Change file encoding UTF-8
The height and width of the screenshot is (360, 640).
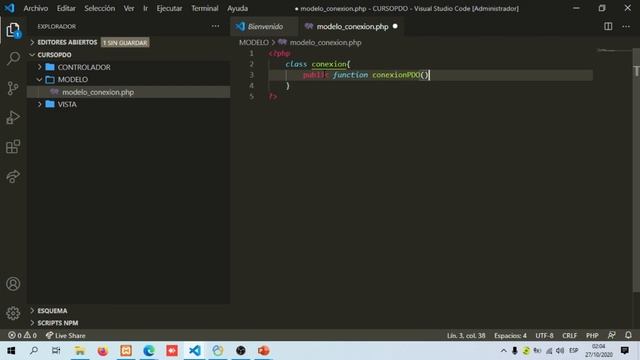(544, 336)
